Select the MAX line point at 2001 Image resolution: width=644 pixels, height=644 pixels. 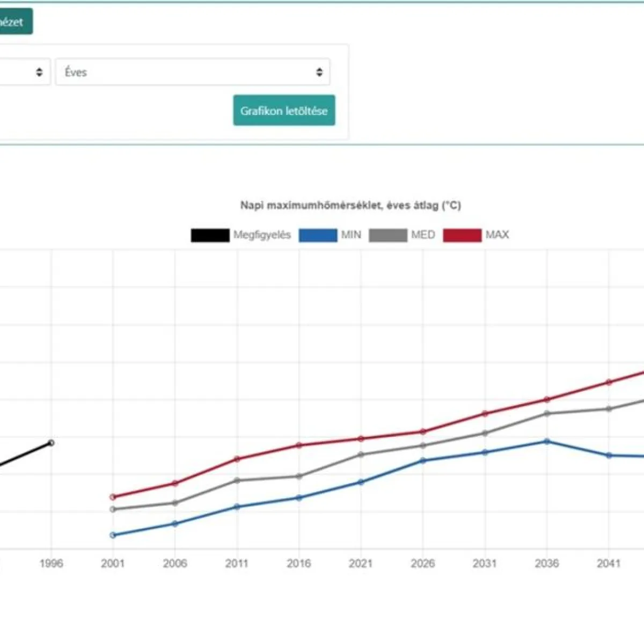point(113,497)
